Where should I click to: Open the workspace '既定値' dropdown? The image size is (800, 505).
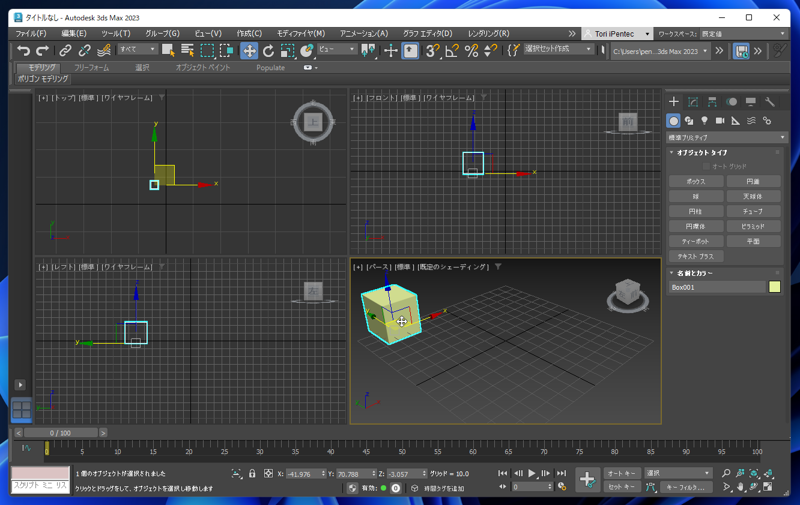(743, 34)
